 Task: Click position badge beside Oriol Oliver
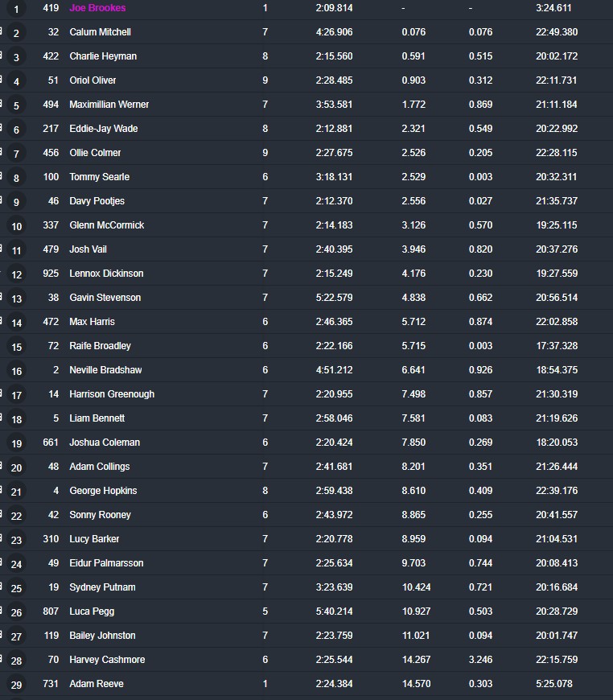coord(16,81)
